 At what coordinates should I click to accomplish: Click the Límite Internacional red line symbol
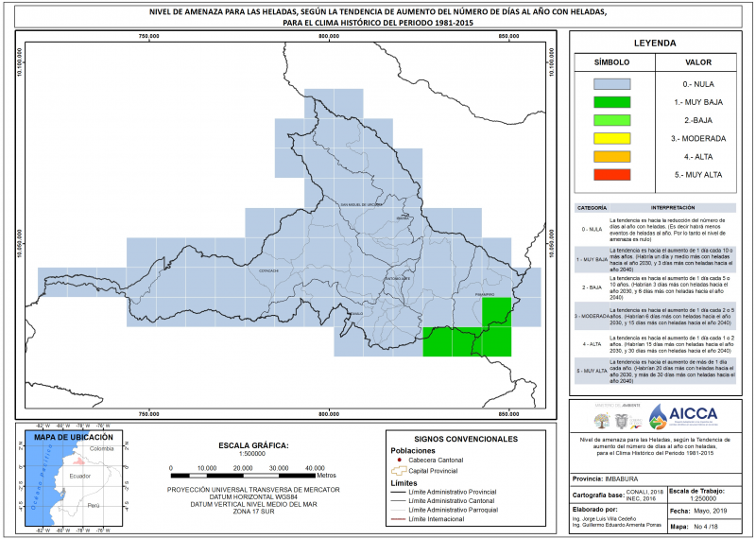396,519
